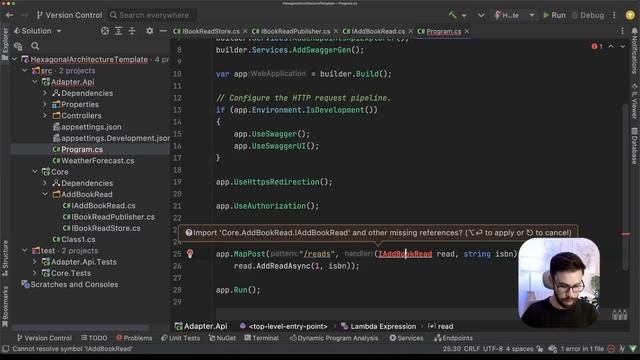
Task: Collapse the Adapter.Api project
Action: tap(35, 82)
